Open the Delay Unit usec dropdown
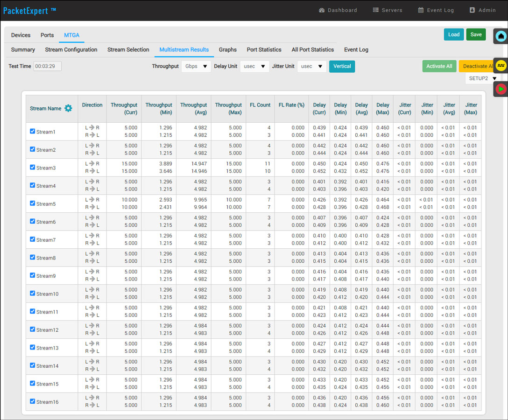The image size is (508, 420). tap(254, 66)
